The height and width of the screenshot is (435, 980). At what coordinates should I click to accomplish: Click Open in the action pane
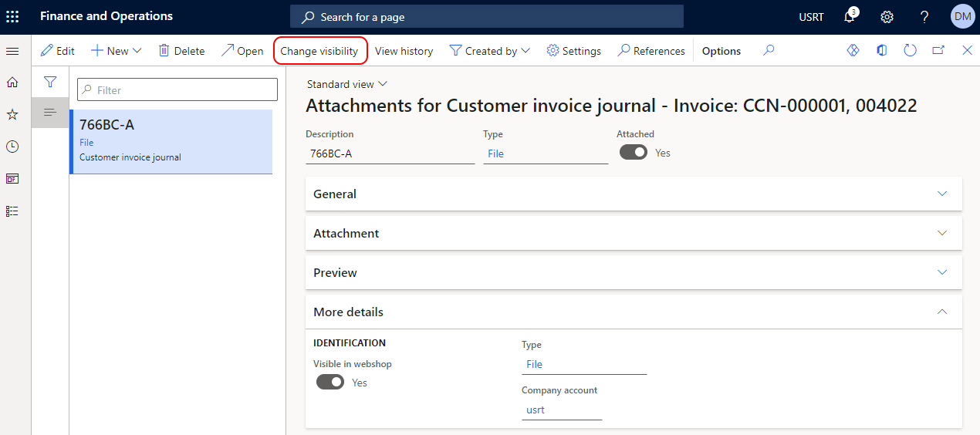242,51
